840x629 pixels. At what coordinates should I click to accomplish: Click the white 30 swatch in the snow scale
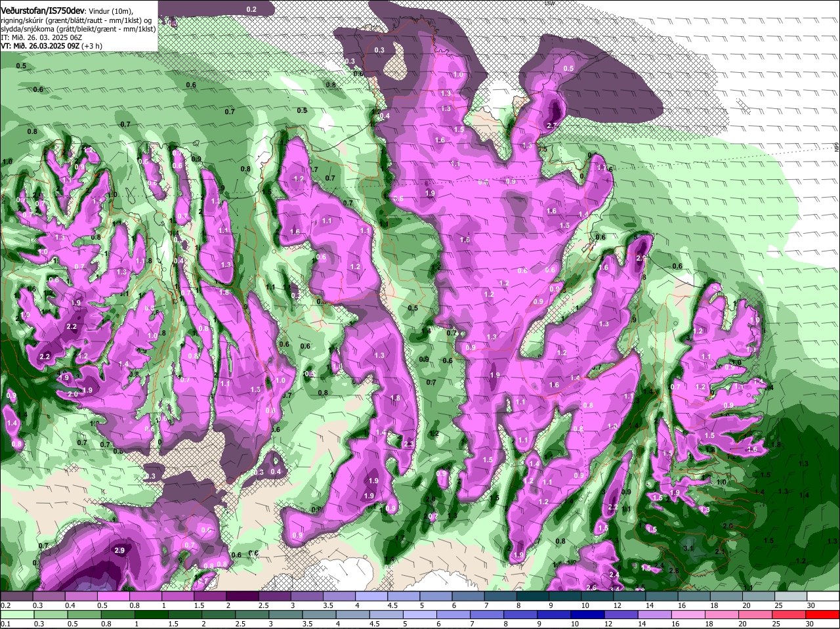tap(822, 596)
